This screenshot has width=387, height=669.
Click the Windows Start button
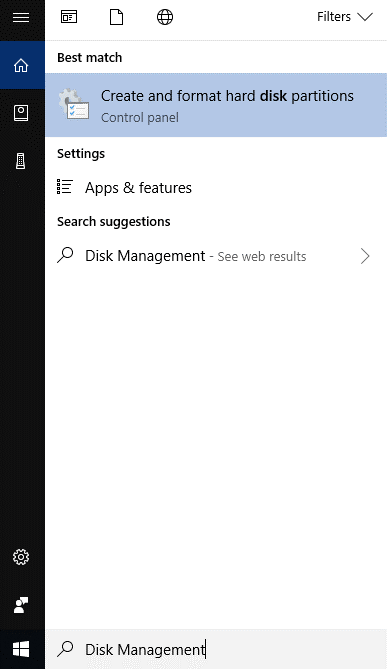(21, 649)
